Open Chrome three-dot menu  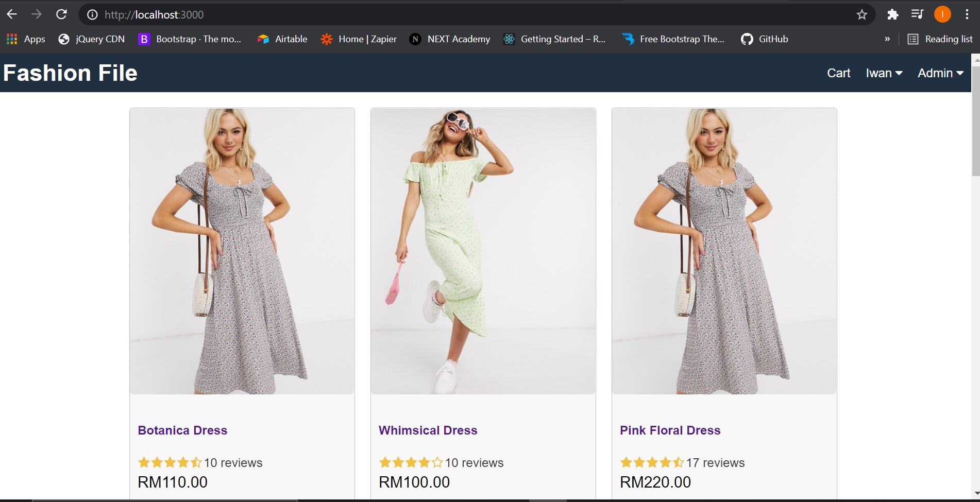coord(967,14)
